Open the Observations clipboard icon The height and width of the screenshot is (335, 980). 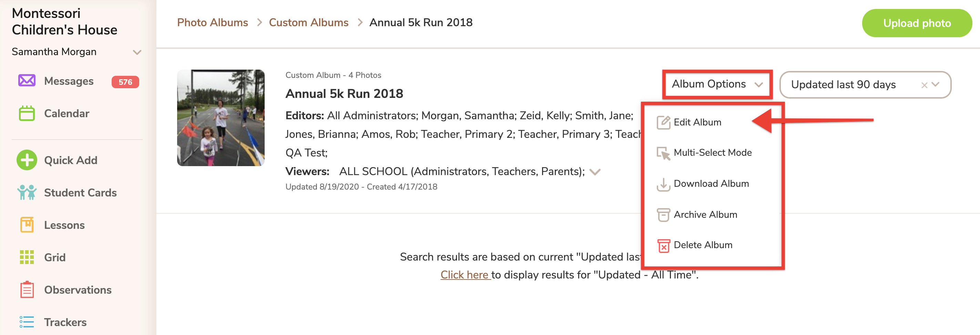pyautogui.click(x=27, y=289)
